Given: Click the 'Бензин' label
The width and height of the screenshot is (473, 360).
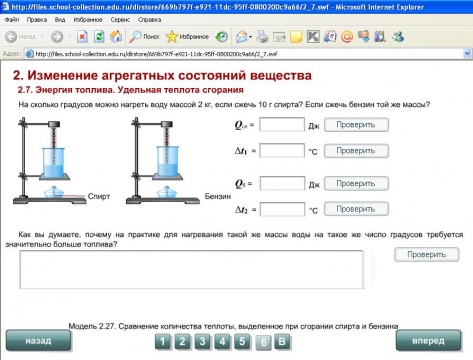Looking at the screenshot, I should click(218, 196).
